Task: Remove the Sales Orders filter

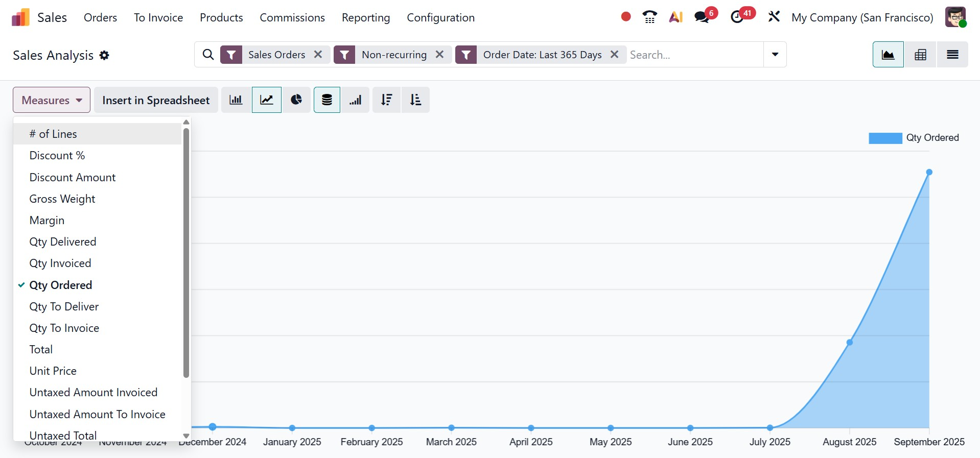Action: tap(318, 54)
